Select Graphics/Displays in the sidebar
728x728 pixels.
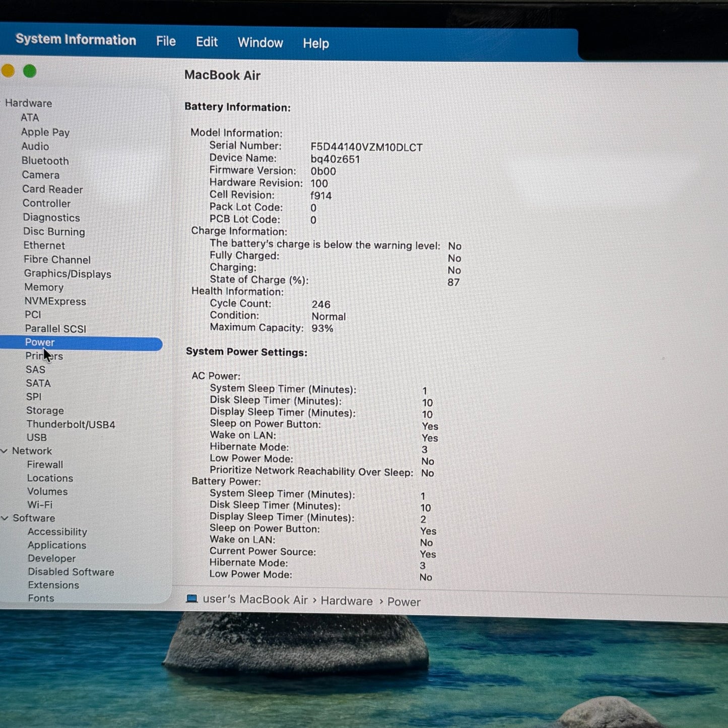pos(68,274)
